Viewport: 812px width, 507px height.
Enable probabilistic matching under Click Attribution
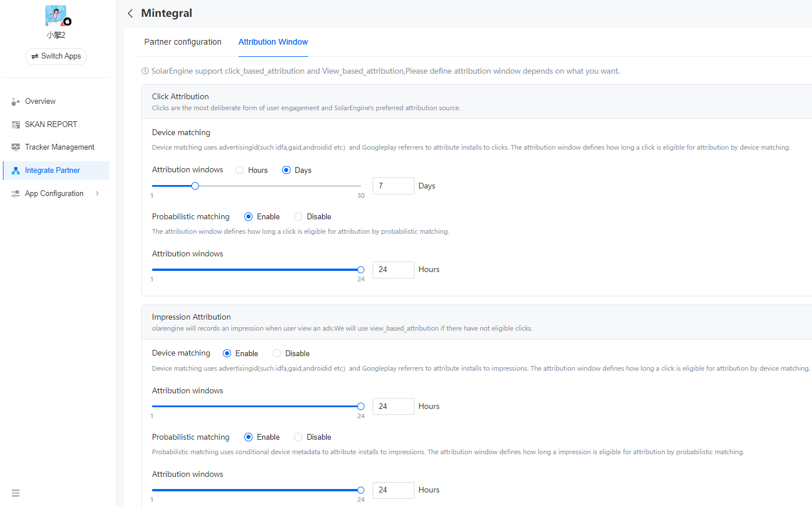click(x=248, y=216)
